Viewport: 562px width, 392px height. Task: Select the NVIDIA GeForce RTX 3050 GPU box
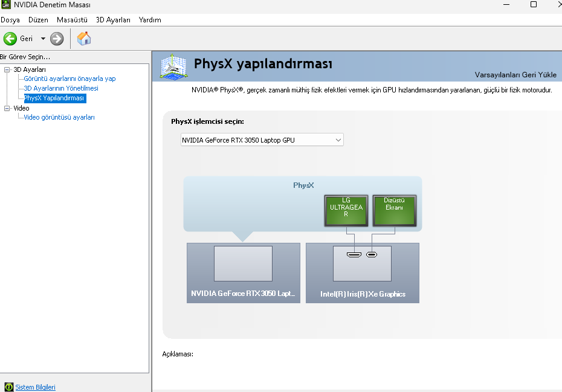pos(244,273)
